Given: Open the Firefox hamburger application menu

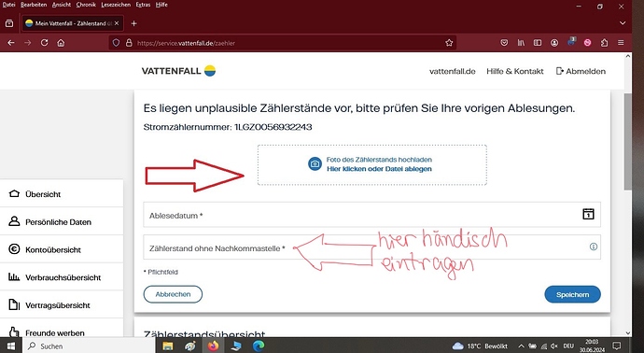Looking at the screenshot, I should pos(621,43).
